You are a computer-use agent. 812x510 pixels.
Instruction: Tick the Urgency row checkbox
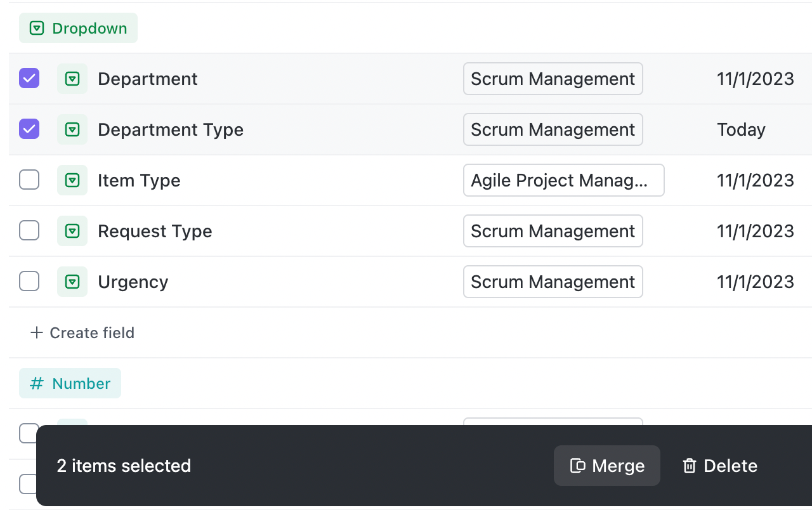pos(29,282)
